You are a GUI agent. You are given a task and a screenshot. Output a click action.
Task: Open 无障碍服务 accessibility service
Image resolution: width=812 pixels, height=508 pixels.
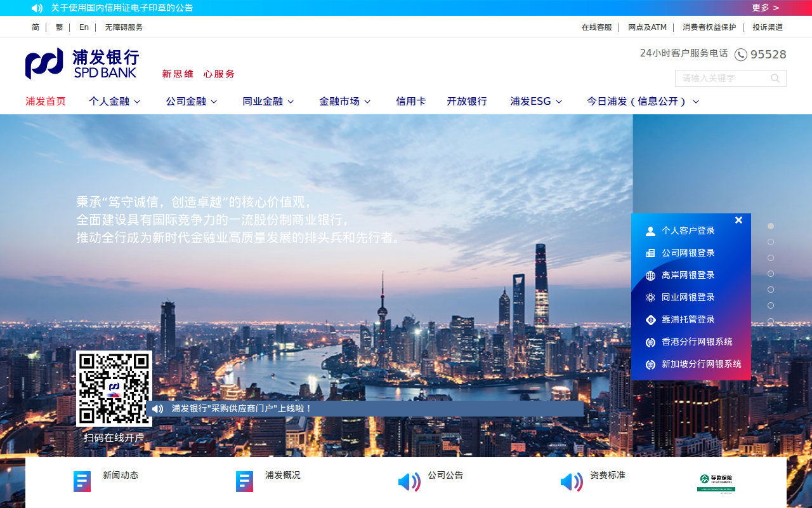pos(124,27)
